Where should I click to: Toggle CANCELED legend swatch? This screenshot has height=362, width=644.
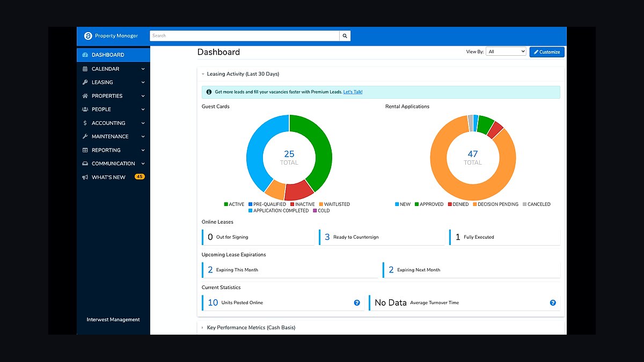tap(524, 204)
